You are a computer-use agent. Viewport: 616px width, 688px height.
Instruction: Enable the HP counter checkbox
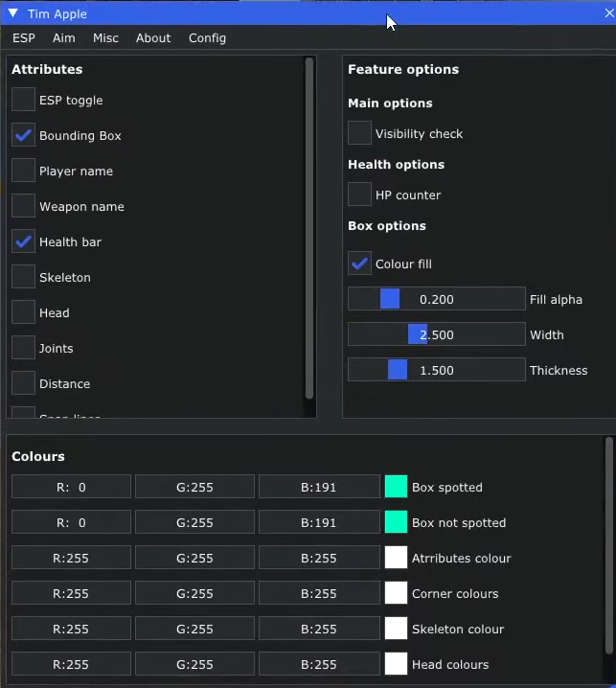360,195
